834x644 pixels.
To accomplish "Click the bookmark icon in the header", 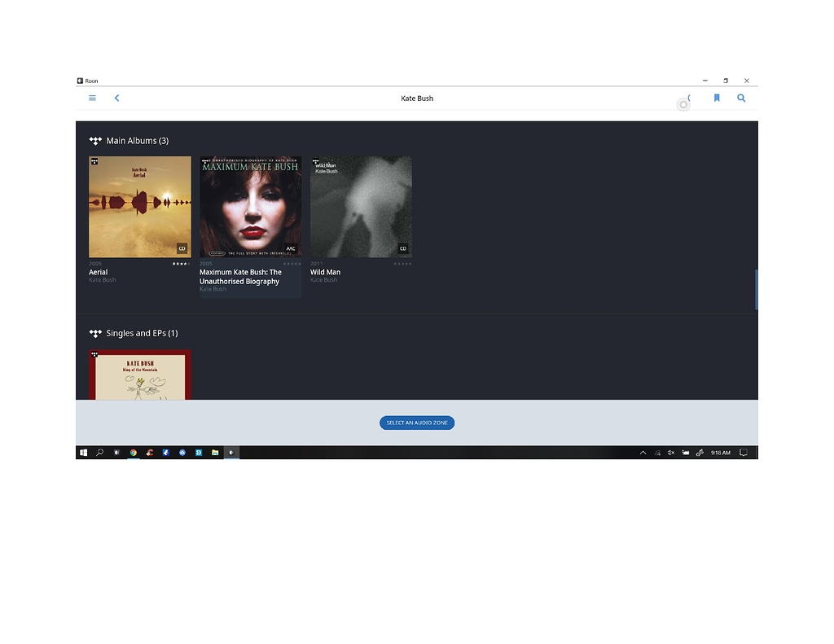I will (x=716, y=98).
